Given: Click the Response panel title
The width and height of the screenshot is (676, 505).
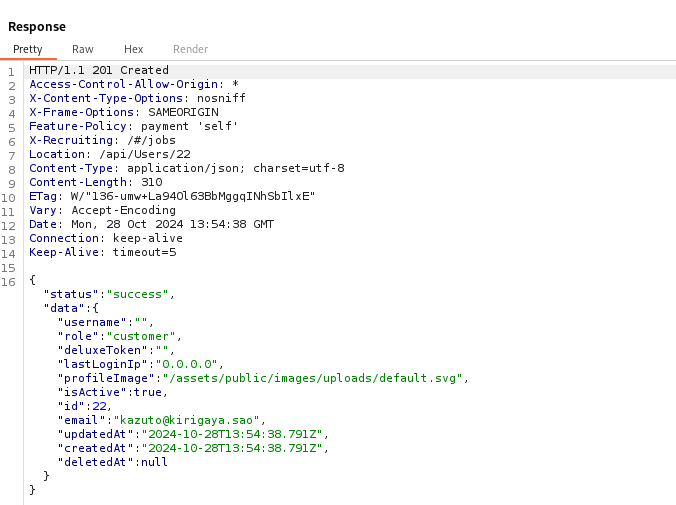Looking at the screenshot, I should click(37, 27).
